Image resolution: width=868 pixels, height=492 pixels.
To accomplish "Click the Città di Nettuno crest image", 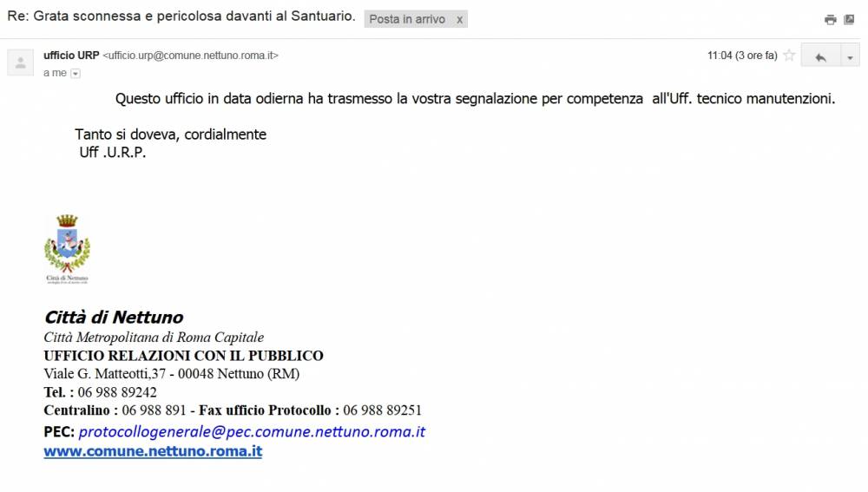I will click(67, 250).
